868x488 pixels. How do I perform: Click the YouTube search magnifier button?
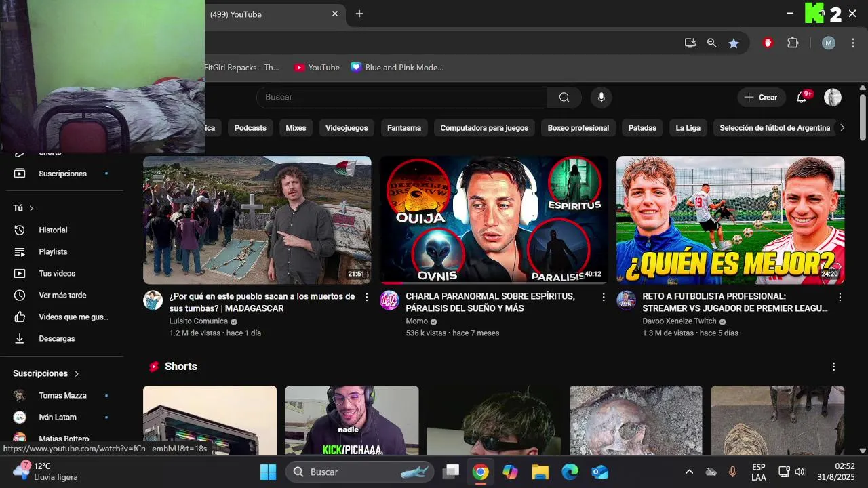tap(564, 97)
